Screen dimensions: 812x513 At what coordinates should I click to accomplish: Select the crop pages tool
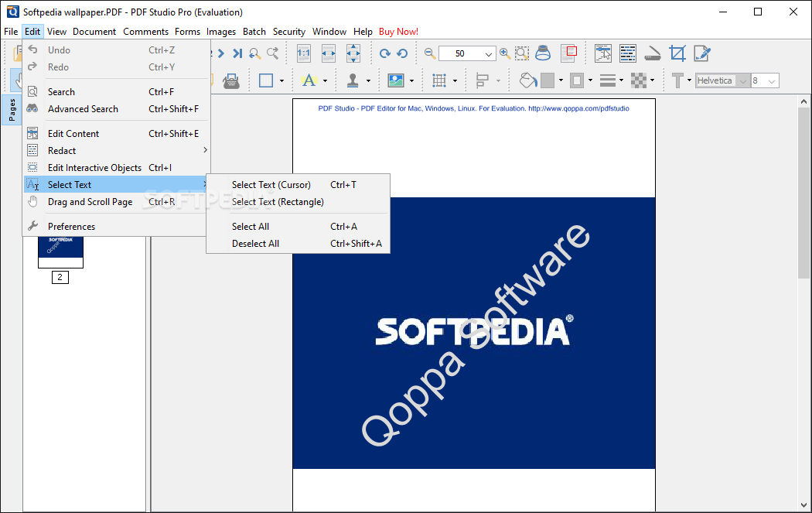click(x=677, y=53)
